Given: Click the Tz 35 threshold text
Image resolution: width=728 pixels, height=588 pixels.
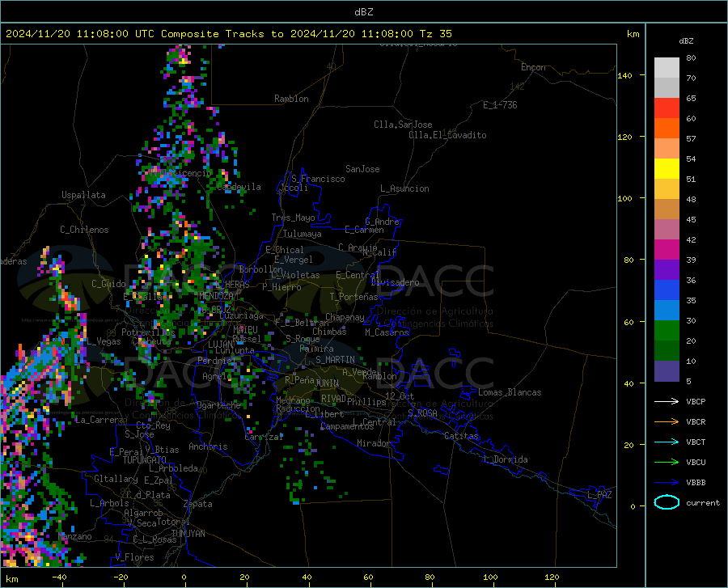Looking at the screenshot, I should 435,34.
